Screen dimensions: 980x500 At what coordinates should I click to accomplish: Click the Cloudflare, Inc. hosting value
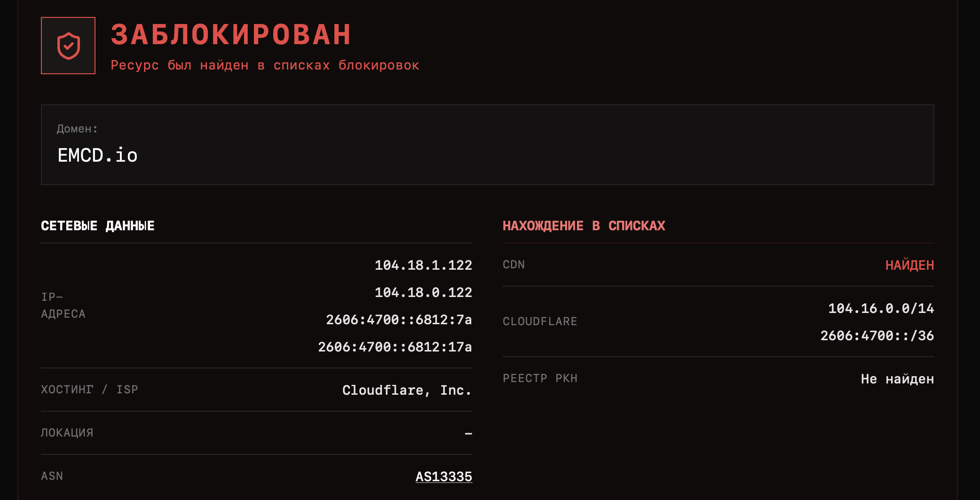(407, 390)
